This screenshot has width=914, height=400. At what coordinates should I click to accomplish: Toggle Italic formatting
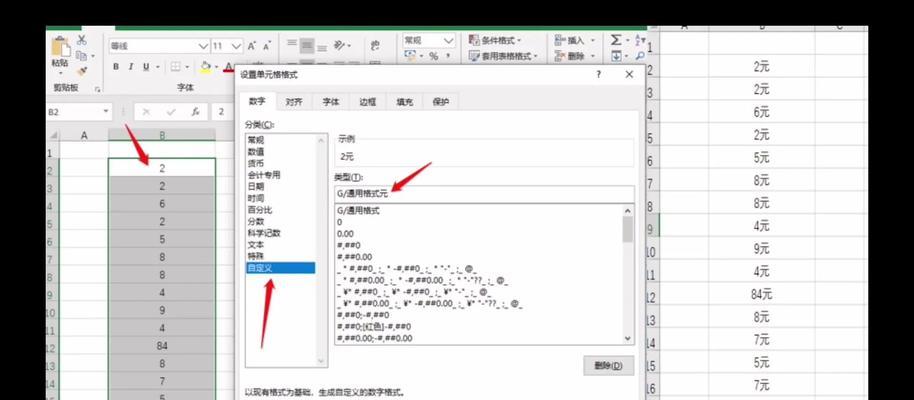[131, 66]
